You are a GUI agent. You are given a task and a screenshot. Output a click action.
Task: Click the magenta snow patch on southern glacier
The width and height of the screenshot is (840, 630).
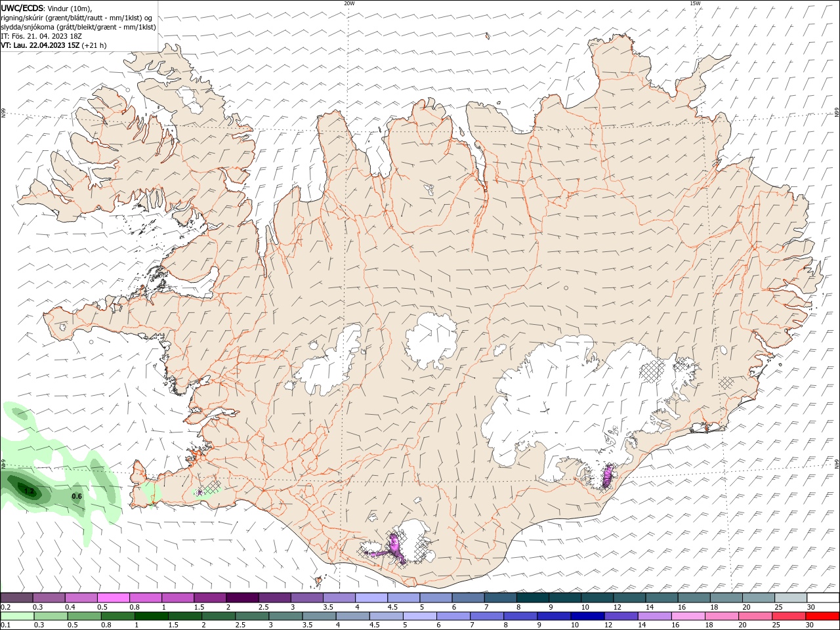[x=394, y=546]
